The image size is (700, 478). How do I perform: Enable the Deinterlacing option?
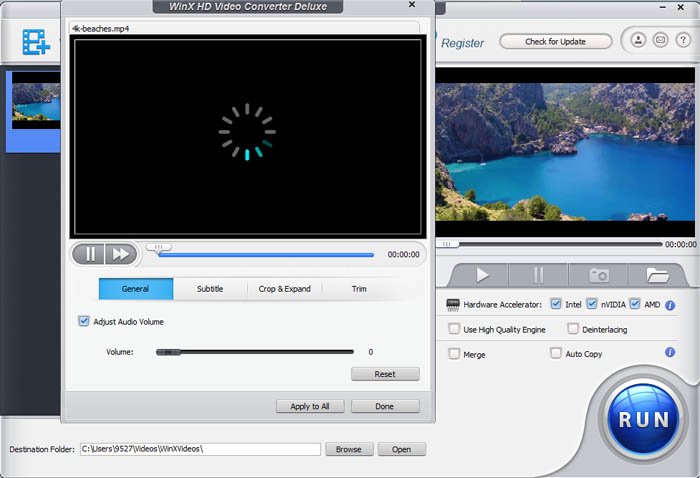pos(573,329)
